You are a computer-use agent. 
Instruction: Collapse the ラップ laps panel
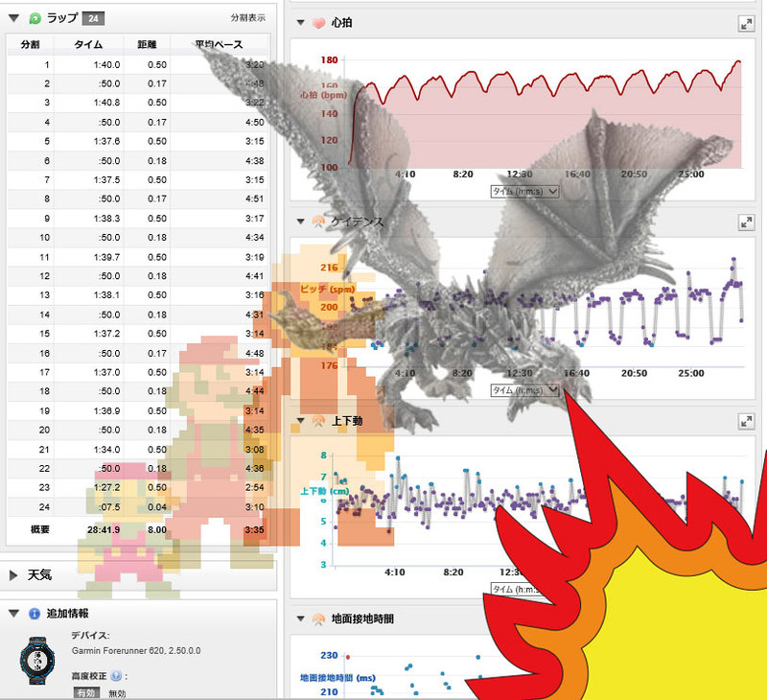14,18
